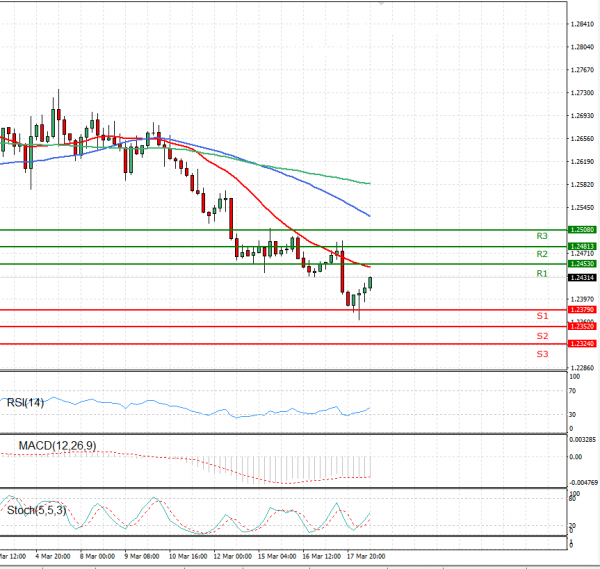The image size is (600, 569).
Task: Select the 1.24813 green price tag
Action: (582, 246)
